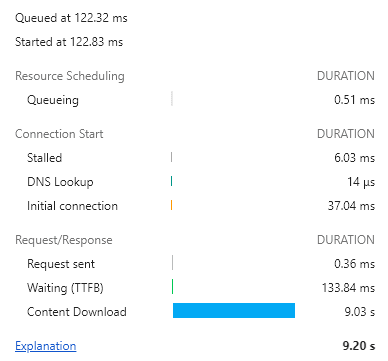Screen dimensions: 388x361
Task: Click the Connection Start heading
Action: (59, 134)
